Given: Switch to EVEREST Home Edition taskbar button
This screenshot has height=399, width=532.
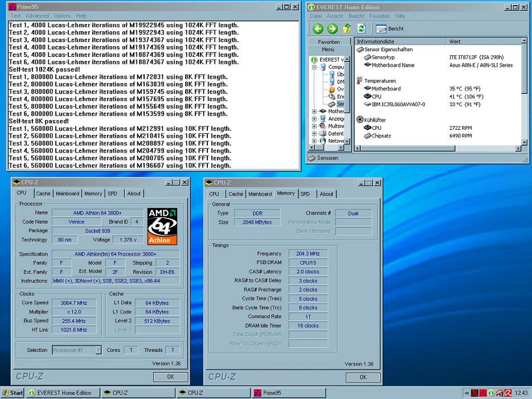Looking at the screenshot, I should pyautogui.click(x=63, y=393).
